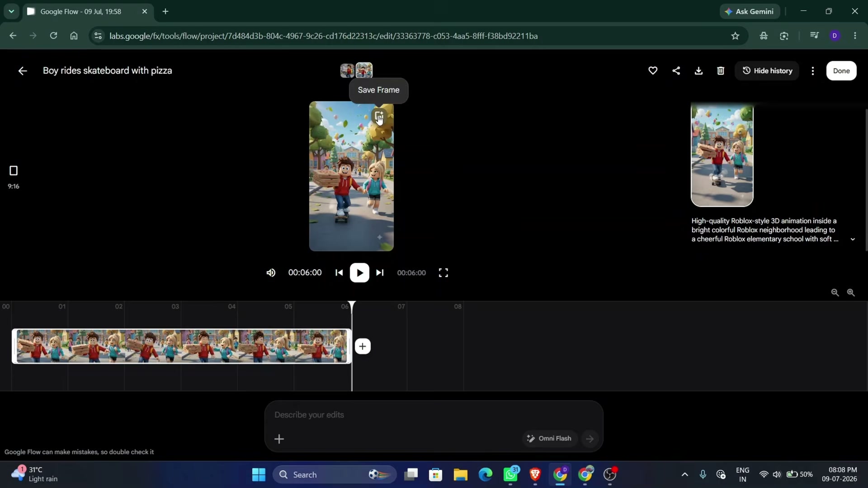868x488 pixels.
Task: Mute the video volume
Action: coord(271,273)
